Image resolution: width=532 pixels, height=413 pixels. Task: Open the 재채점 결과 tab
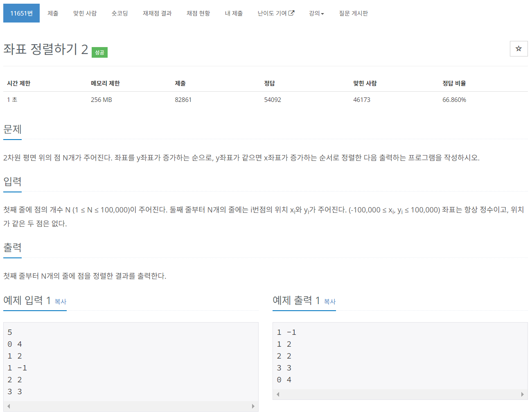coord(157,13)
